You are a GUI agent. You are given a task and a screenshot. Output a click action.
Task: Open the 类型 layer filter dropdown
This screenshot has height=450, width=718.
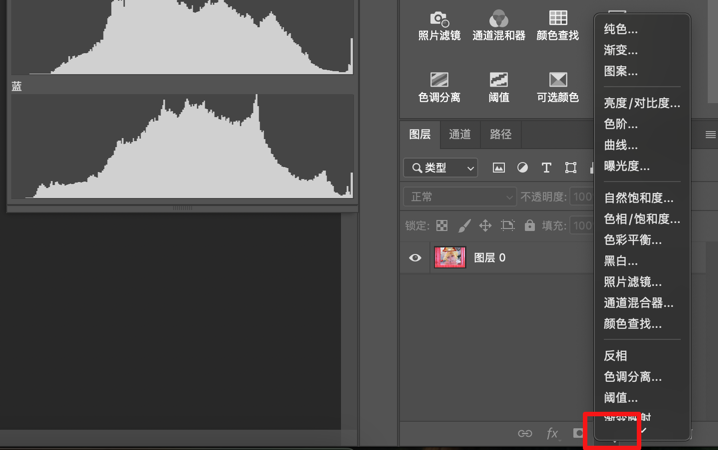(441, 168)
